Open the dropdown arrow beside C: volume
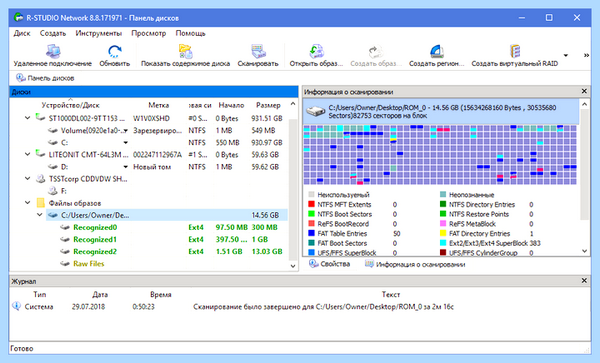Image resolution: width=600 pixels, height=363 pixels. click(x=126, y=143)
